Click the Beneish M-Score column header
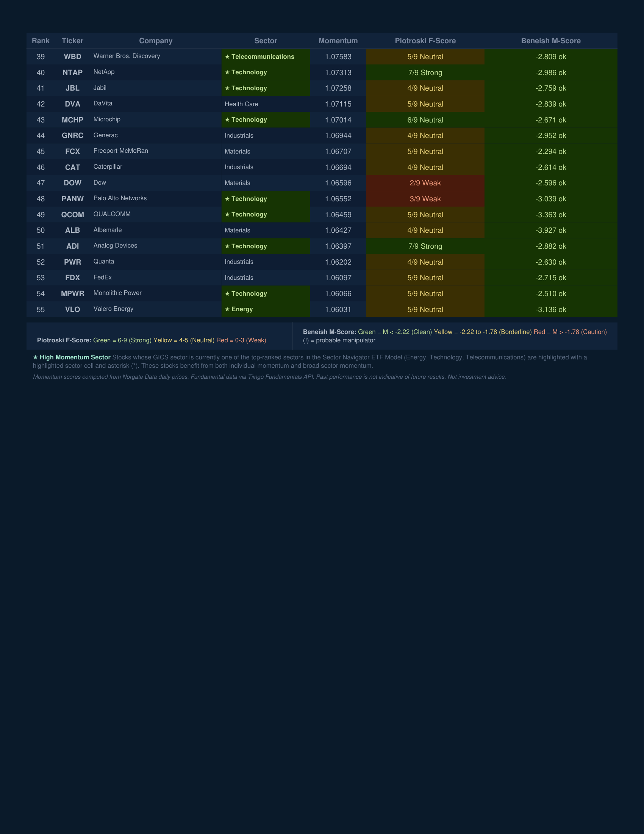The height and width of the screenshot is (834, 644). 551,41
